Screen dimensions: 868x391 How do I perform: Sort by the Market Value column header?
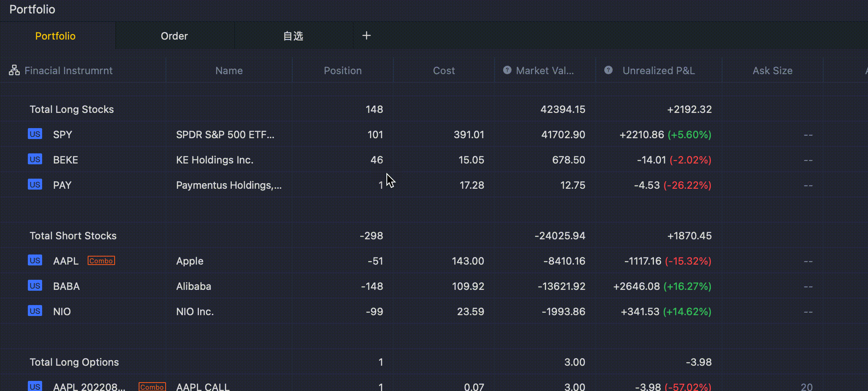[x=545, y=70]
